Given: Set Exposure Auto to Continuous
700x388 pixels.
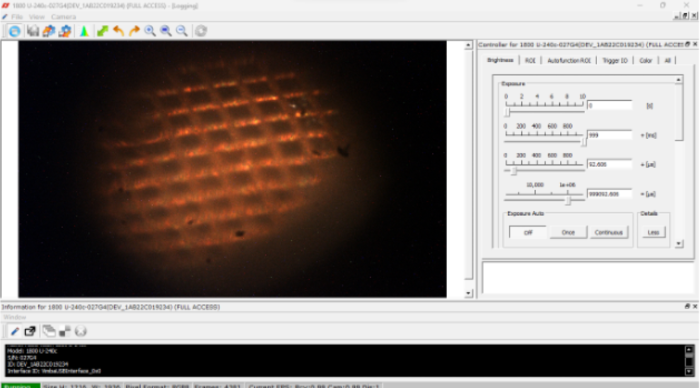Looking at the screenshot, I should tap(608, 232).
